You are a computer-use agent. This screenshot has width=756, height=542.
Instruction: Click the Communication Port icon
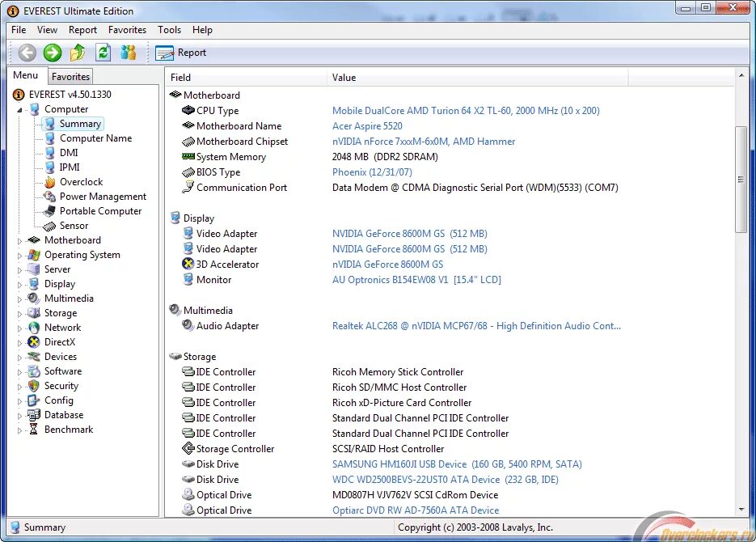[x=188, y=187]
